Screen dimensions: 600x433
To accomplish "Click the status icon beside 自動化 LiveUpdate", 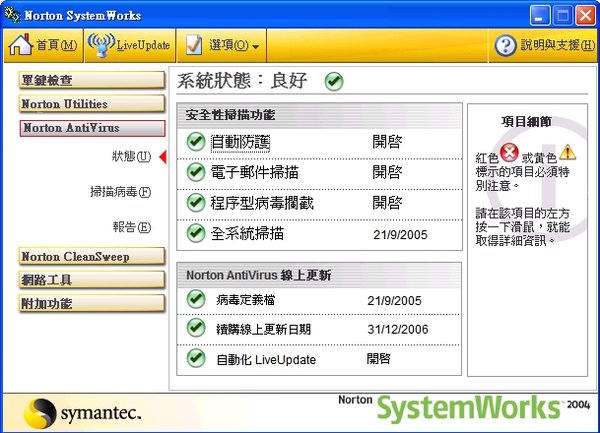I will point(196,357).
